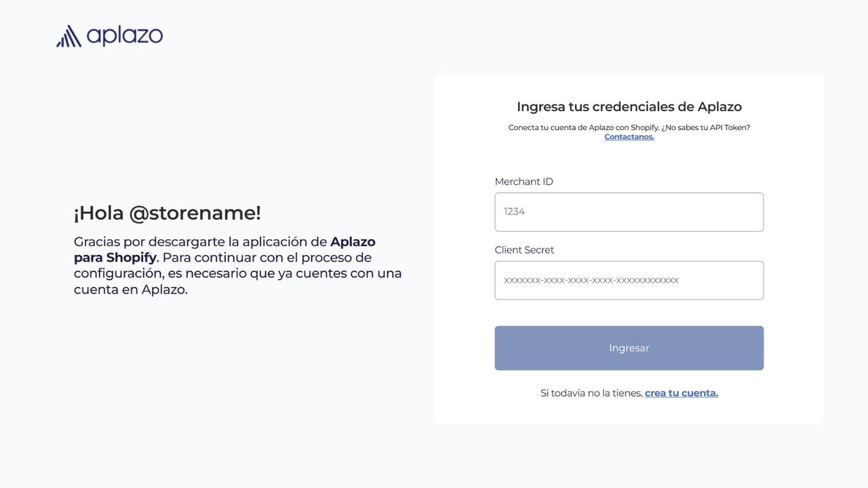Click the Client Secret label

click(524, 249)
